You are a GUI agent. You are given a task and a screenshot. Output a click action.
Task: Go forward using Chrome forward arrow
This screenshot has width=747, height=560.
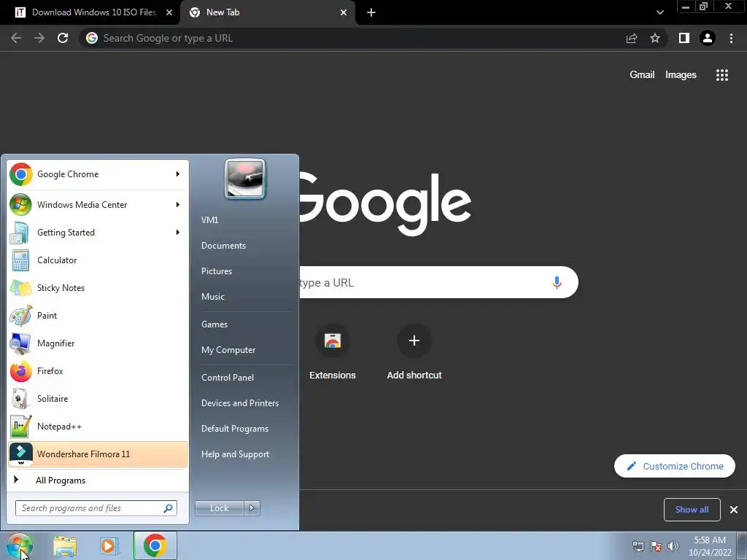point(39,38)
